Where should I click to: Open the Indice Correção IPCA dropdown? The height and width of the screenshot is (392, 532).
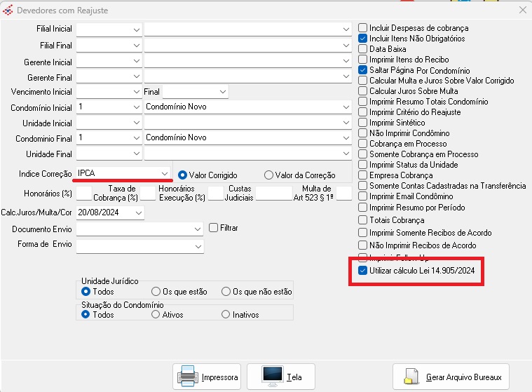[163, 173]
